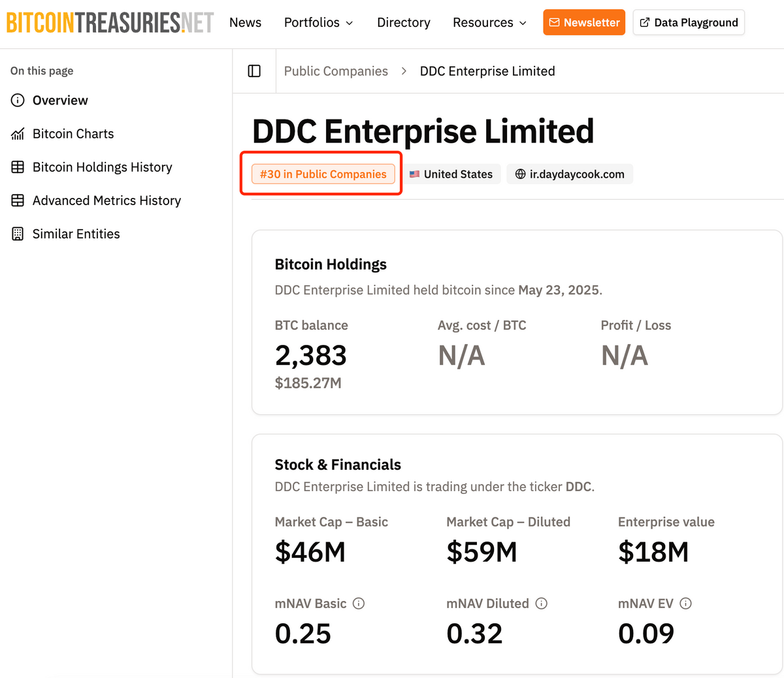Click the orange Newsletter button
Image resolution: width=784 pixels, height=678 pixels.
coord(584,22)
